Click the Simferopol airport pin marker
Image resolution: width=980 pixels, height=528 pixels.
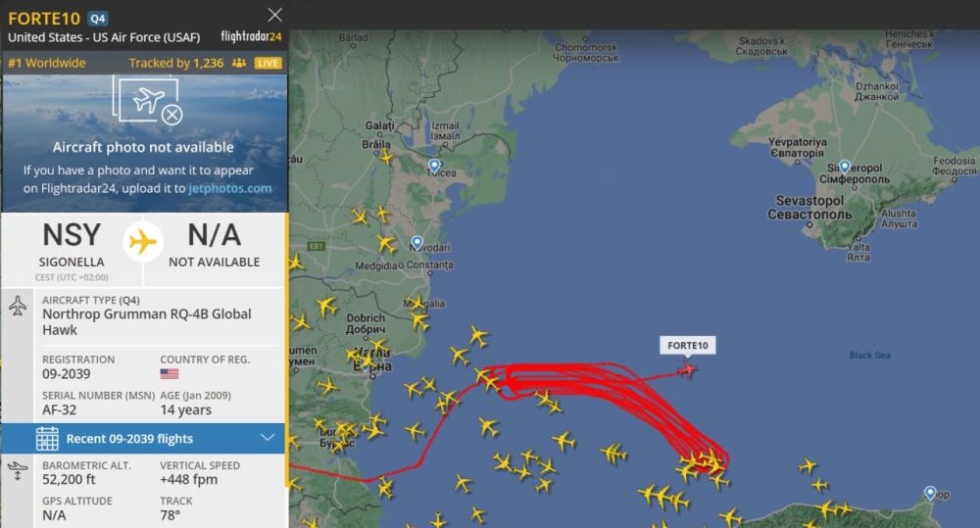[845, 167]
